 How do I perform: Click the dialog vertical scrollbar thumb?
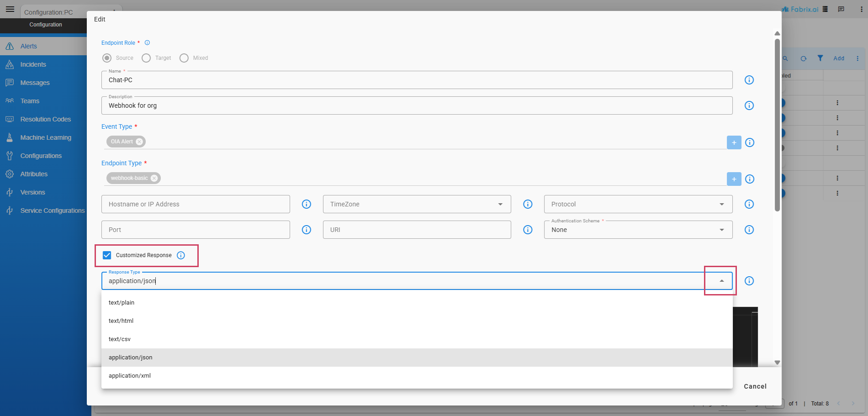(777, 125)
